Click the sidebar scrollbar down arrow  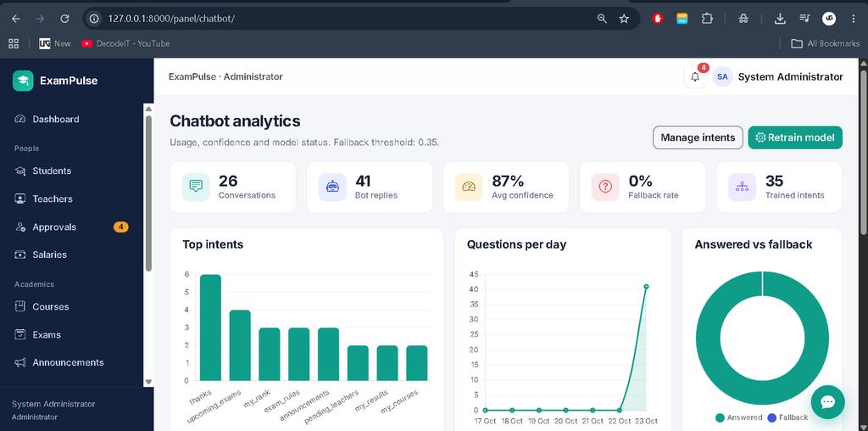(148, 382)
